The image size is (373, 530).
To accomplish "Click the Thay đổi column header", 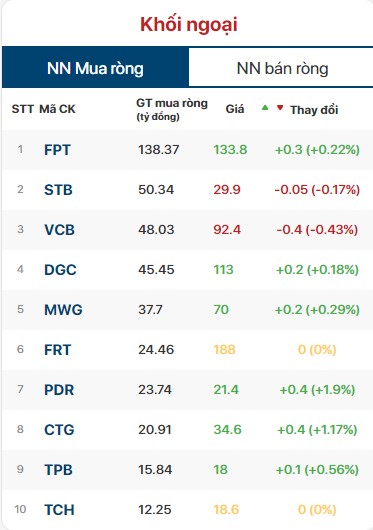I will coord(314,110).
